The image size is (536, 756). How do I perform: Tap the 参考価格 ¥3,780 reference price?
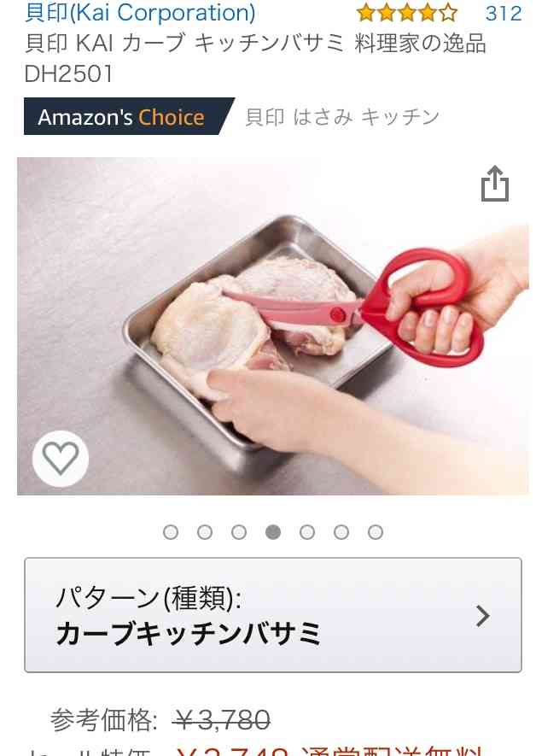point(160,720)
